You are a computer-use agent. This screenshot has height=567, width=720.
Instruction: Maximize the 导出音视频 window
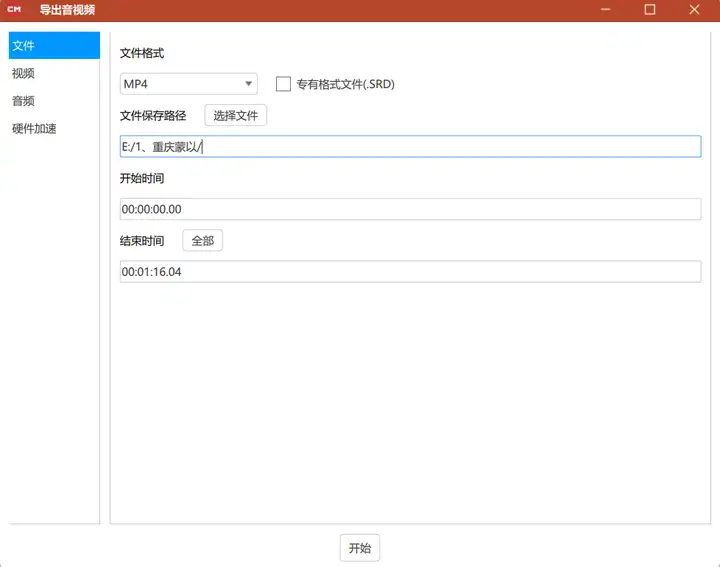point(650,9)
